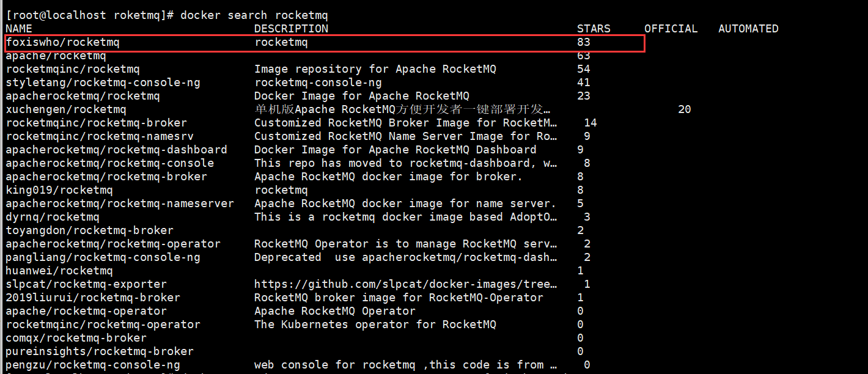Viewport: 868px width, 374px height.
Task: Select styletang/rocketmq-console-ng image name
Action: [103, 82]
